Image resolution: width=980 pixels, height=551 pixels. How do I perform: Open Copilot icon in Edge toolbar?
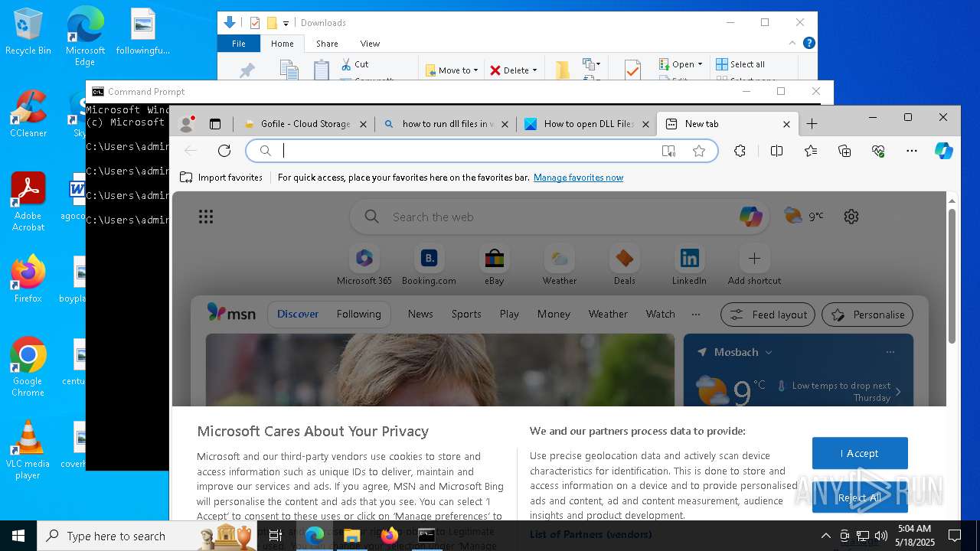click(x=944, y=151)
